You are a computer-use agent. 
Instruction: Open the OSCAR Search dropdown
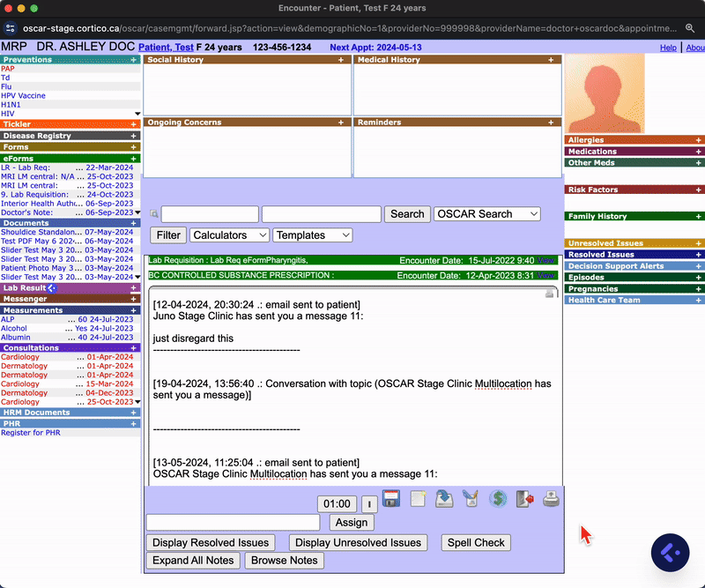[x=486, y=214]
